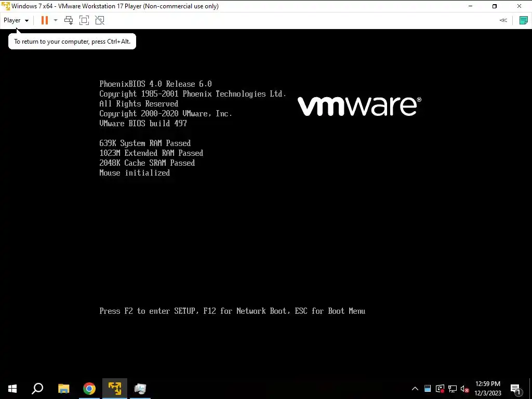This screenshot has height=399, width=532.
Task: Minimize the VMware Player window
Action: pos(470,6)
